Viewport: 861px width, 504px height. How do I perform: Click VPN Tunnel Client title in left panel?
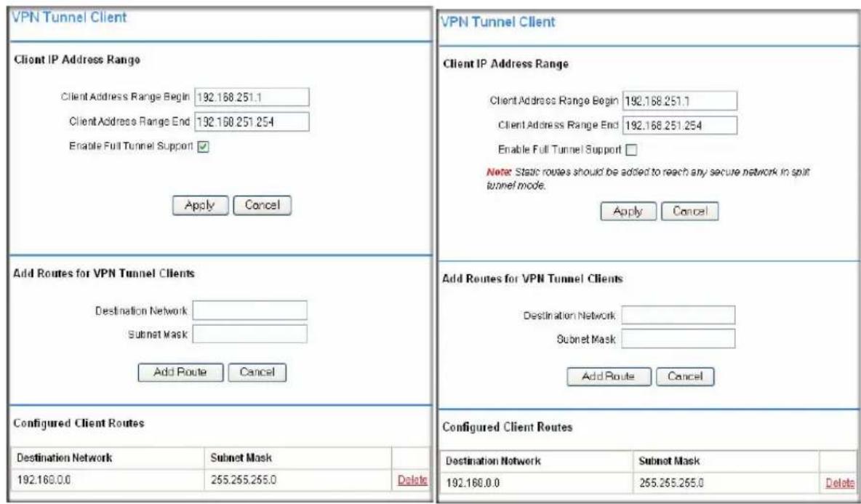pos(69,17)
